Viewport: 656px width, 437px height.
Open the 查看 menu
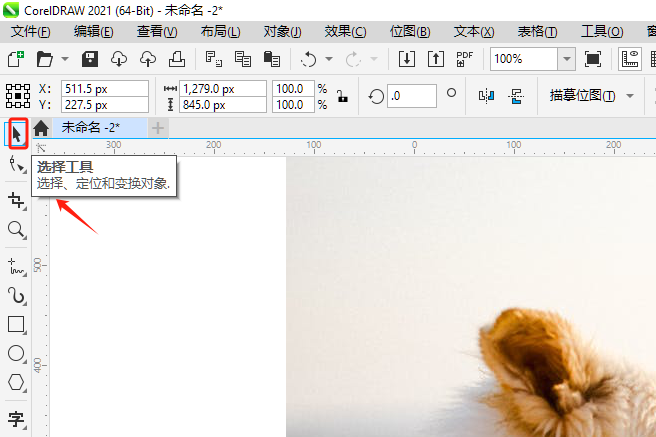157,32
